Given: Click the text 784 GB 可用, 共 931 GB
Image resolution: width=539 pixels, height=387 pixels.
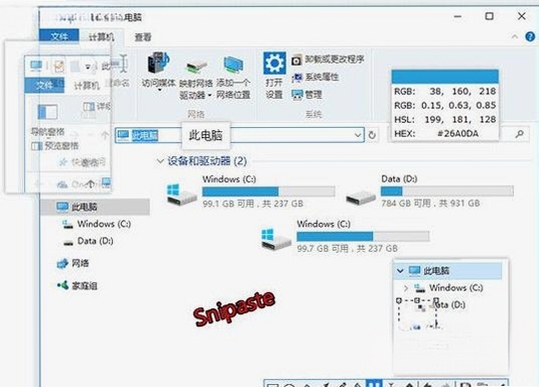Looking at the screenshot, I should [430, 203].
